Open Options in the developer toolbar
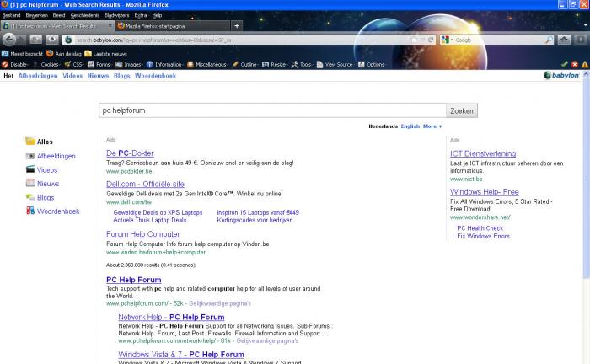This screenshot has height=364, width=590. coord(372,65)
